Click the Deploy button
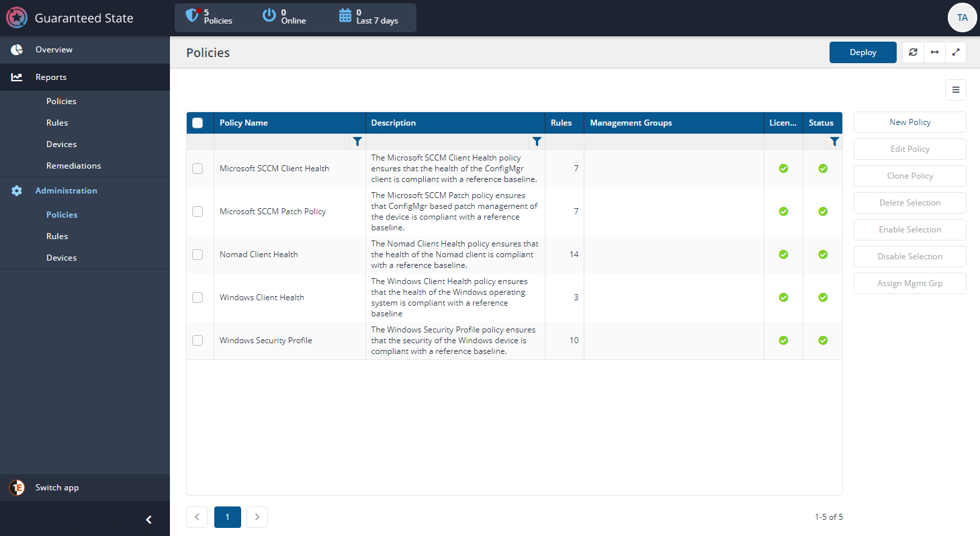The height and width of the screenshot is (536, 980). [x=863, y=52]
